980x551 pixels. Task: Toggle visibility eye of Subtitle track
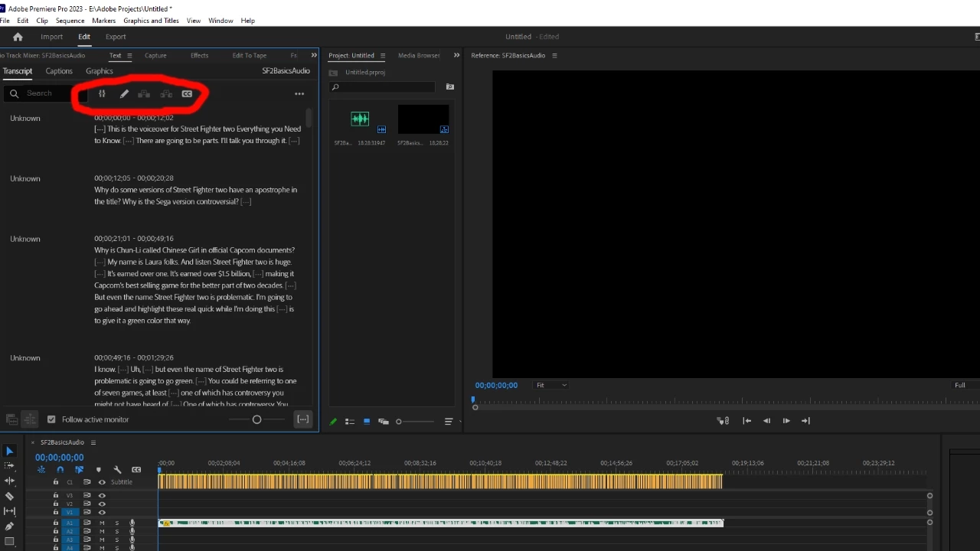(102, 482)
